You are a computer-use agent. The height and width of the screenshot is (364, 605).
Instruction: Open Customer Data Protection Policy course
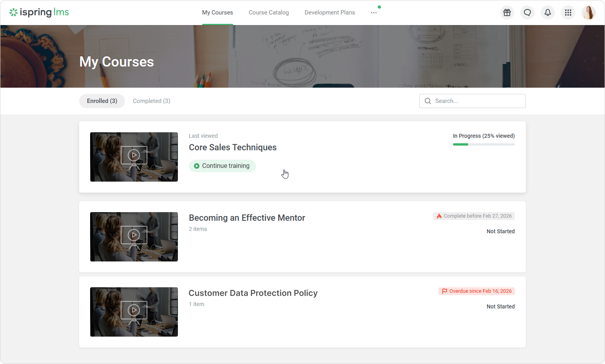coord(253,293)
